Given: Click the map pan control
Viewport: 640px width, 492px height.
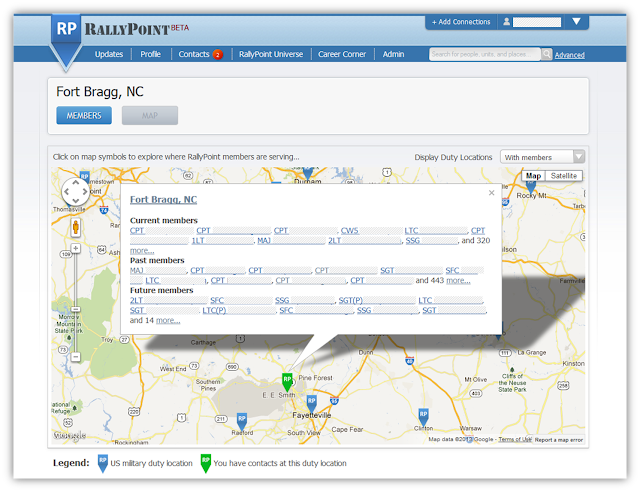Looking at the screenshot, I should (x=76, y=192).
